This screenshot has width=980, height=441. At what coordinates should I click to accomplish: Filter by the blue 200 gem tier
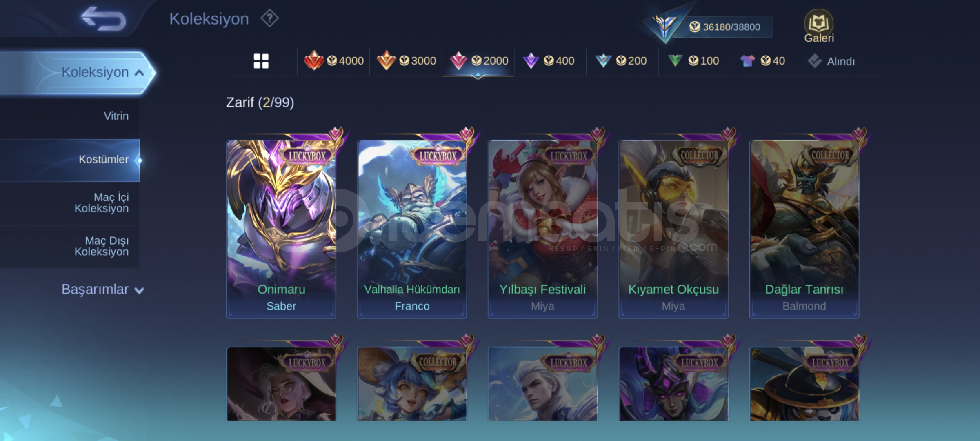pos(621,61)
